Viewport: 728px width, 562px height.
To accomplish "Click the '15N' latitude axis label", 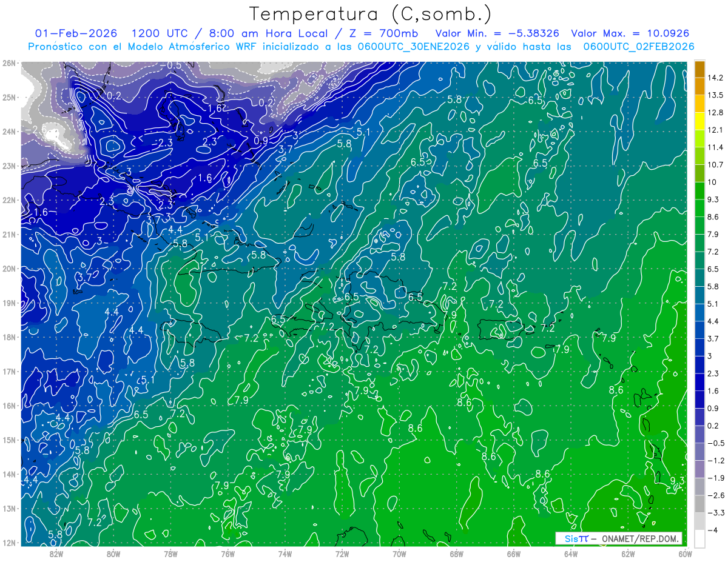I will click(8, 440).
